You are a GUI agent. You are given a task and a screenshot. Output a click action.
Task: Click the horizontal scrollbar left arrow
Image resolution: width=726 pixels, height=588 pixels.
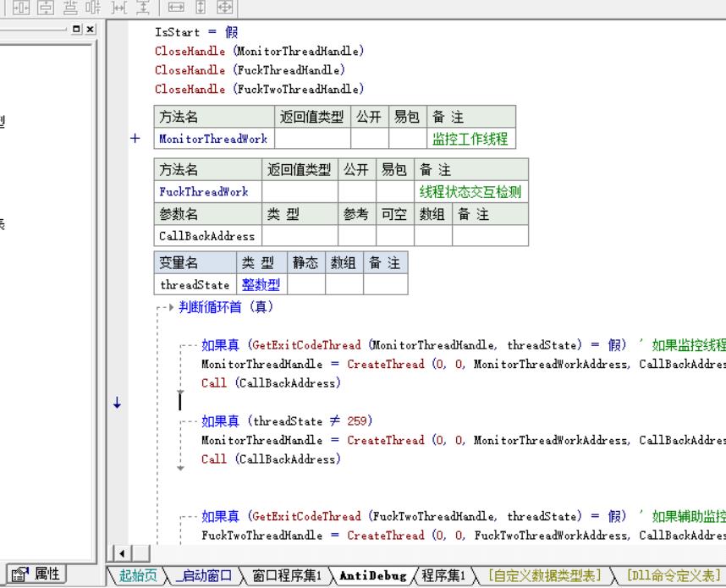122,553
